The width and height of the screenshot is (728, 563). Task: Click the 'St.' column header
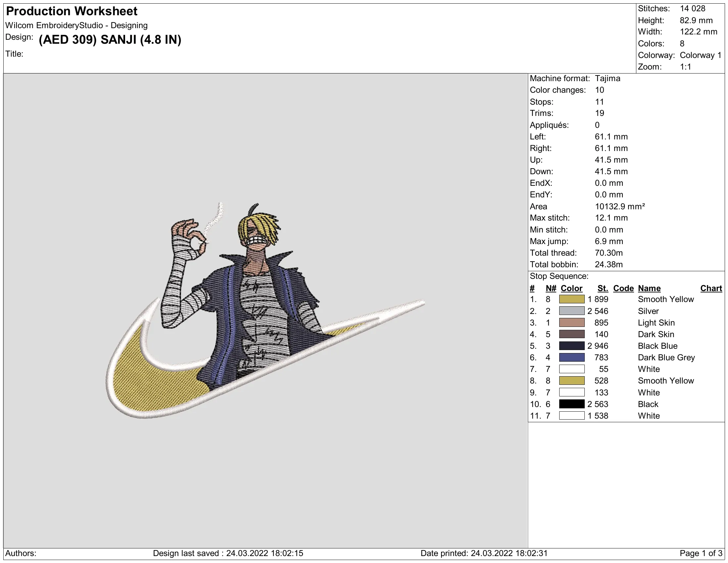coord(603,288)
